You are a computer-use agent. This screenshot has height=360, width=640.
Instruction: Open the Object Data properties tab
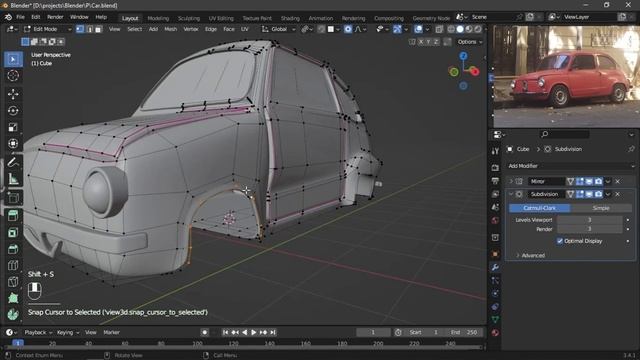[x=495, y=320]
